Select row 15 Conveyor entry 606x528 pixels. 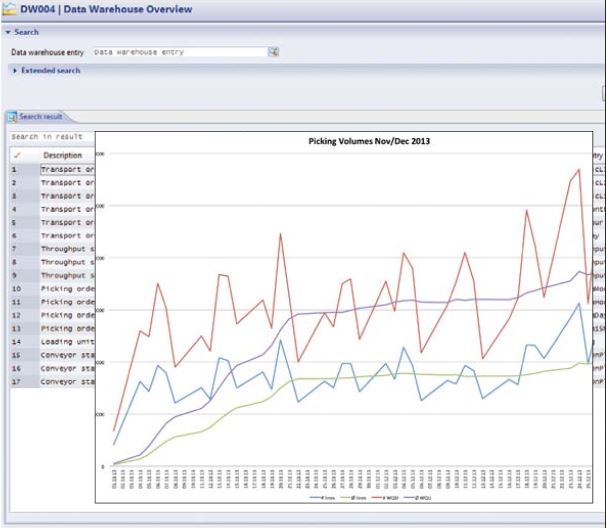pos(67,355)
